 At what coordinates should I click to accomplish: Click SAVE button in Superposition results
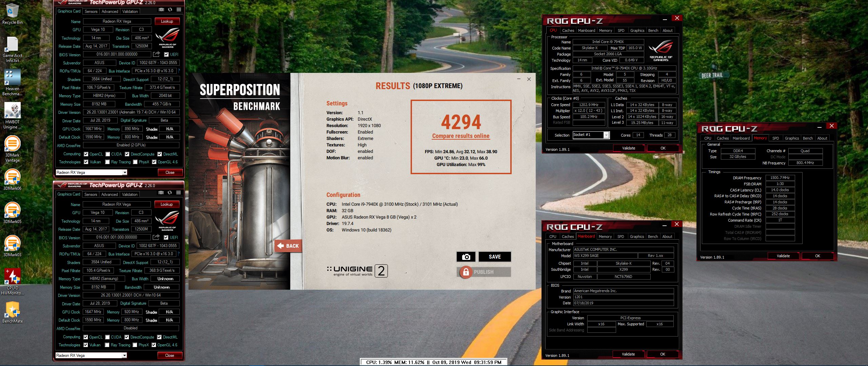coord(495,257)
